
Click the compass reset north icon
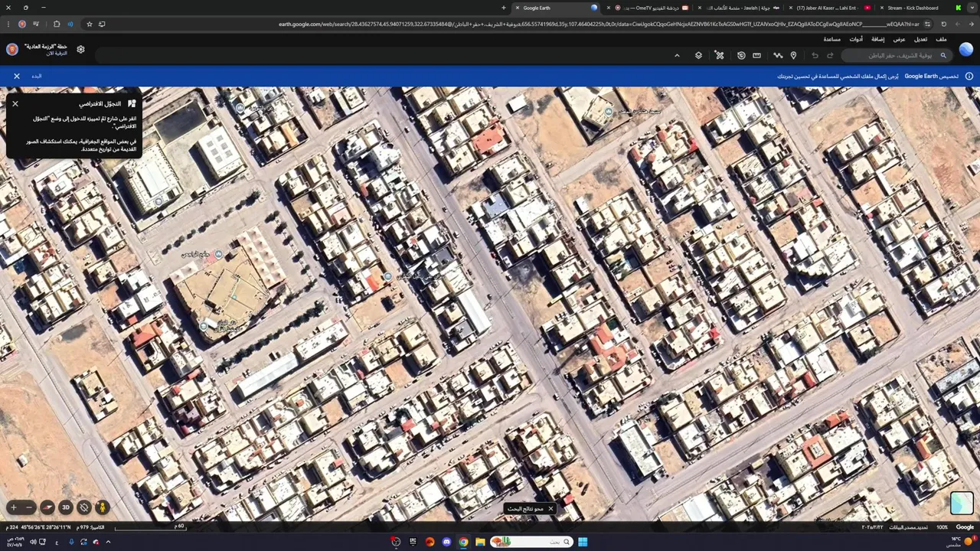point(47,507)
